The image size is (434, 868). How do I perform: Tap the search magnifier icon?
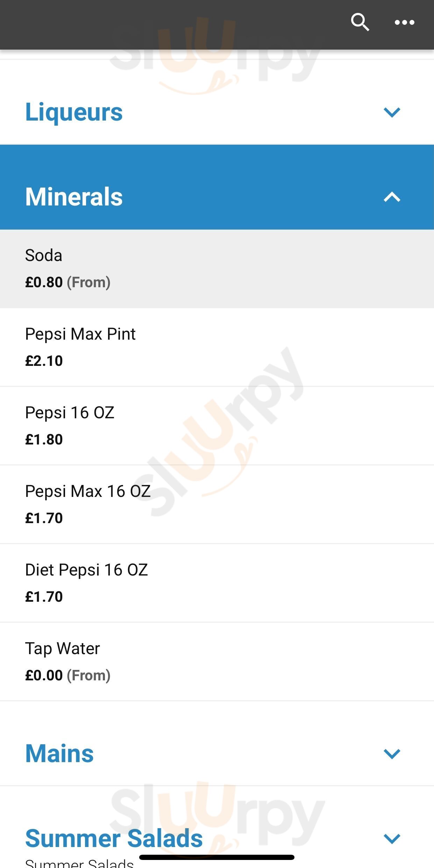360,22
